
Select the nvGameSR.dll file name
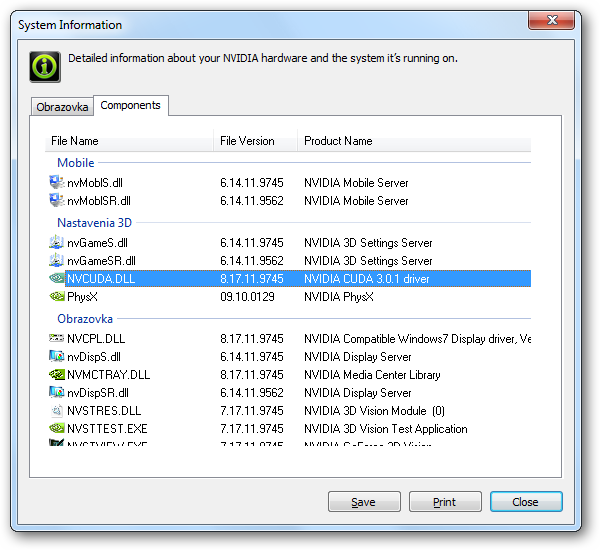pos(101,261)
